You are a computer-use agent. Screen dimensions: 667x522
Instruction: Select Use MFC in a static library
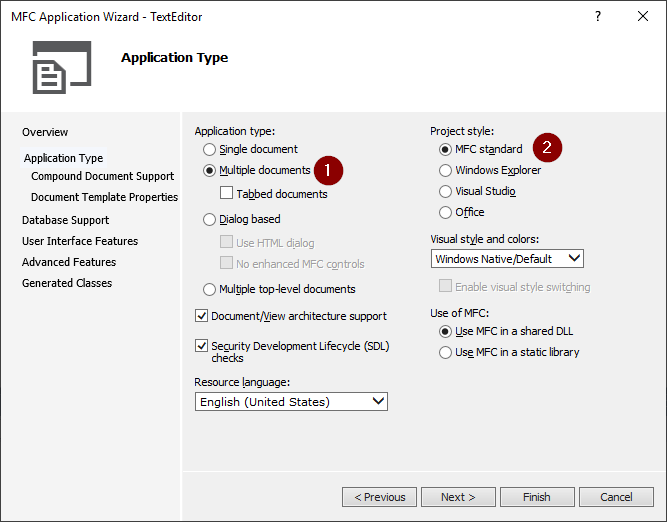(446, 352)
